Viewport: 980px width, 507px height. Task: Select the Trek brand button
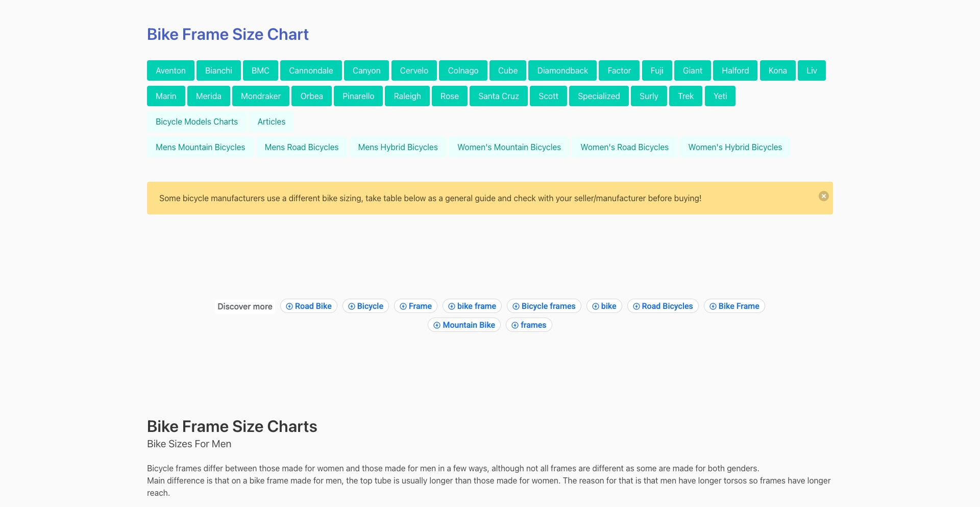coord(685,96)
